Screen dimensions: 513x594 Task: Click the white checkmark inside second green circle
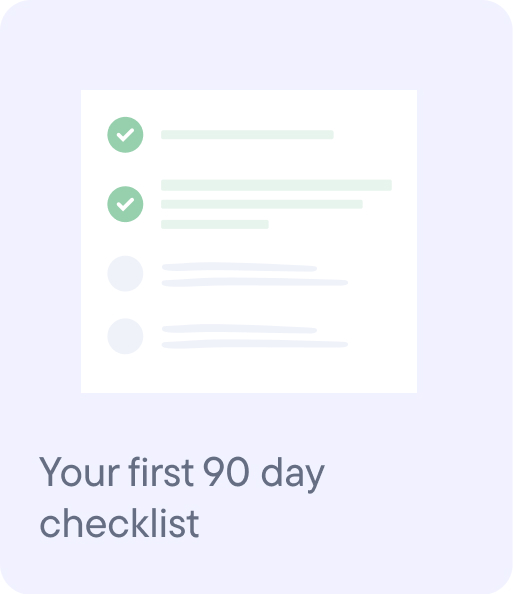125,204
